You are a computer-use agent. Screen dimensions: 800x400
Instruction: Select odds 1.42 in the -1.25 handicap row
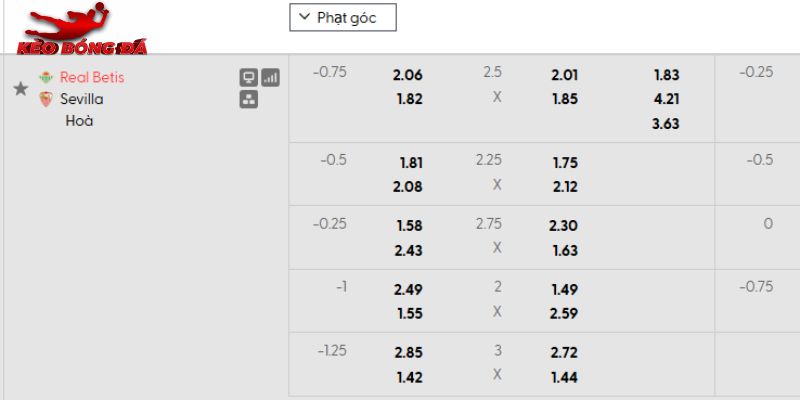point(408,377)
